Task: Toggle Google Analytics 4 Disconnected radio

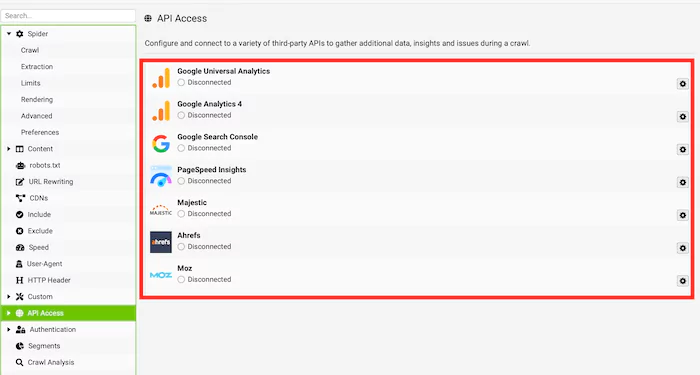Action: 181,115
